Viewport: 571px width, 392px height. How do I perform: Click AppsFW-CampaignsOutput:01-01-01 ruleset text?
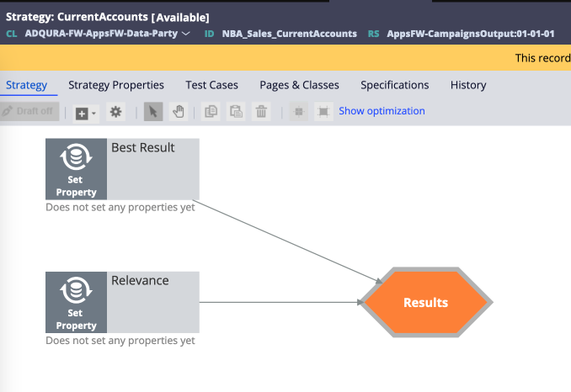pos(471,34)
